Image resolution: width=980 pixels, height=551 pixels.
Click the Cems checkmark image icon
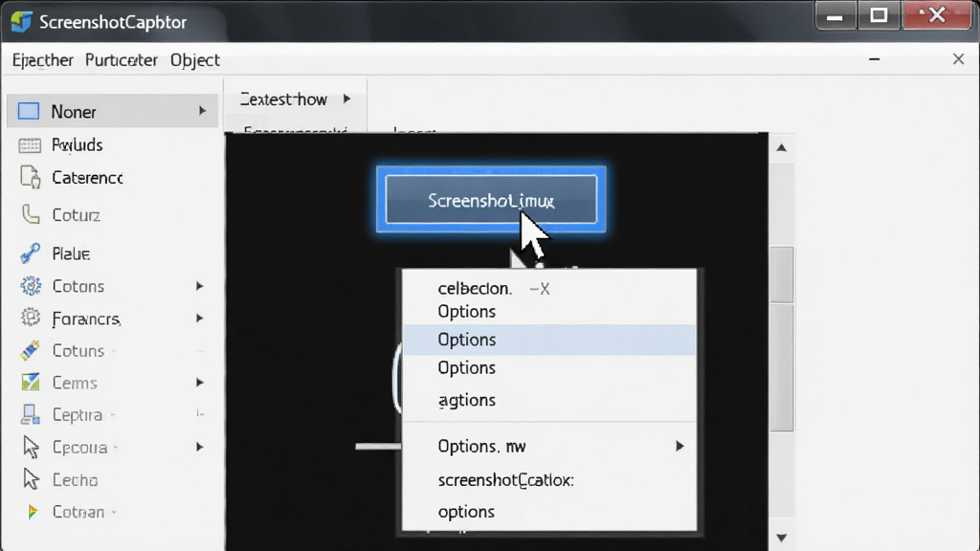click(x=30, y=383)
